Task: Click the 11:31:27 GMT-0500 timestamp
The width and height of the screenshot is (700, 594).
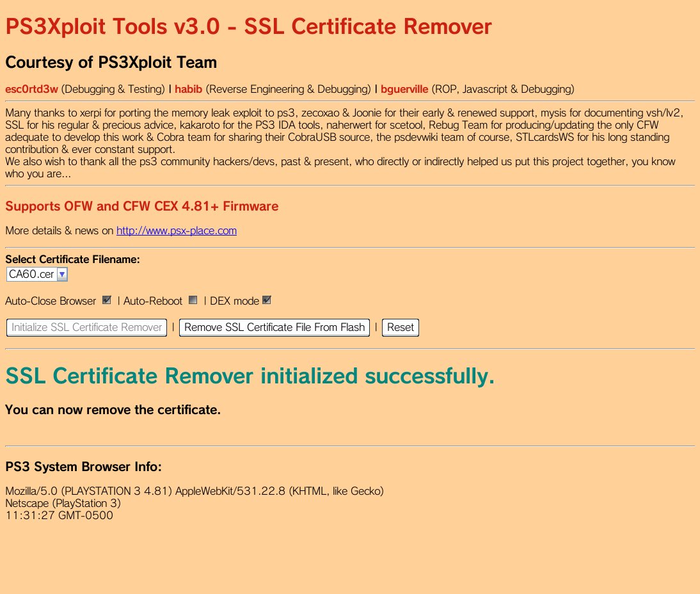Action: coord(59,515)
